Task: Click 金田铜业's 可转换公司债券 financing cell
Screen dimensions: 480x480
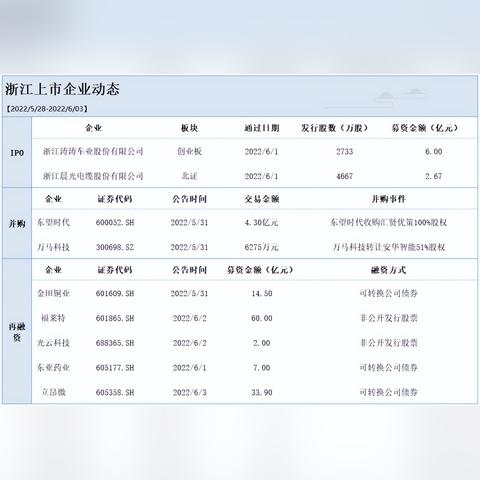Action: pos(388,293)
